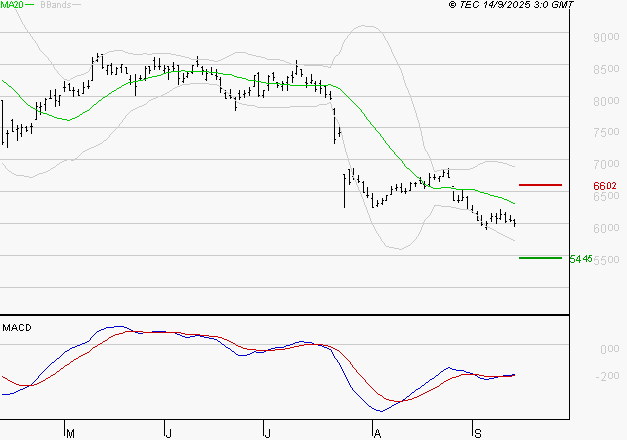627x440 pixels.
Task: Click the TEC 14/9/2025 copyright text
Action: point(511,5)
